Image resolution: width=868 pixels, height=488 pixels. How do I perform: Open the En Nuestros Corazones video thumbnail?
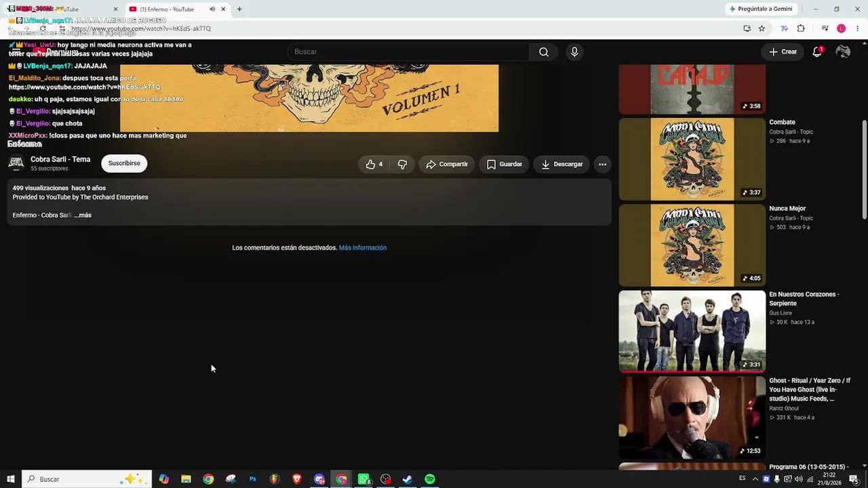692,331
